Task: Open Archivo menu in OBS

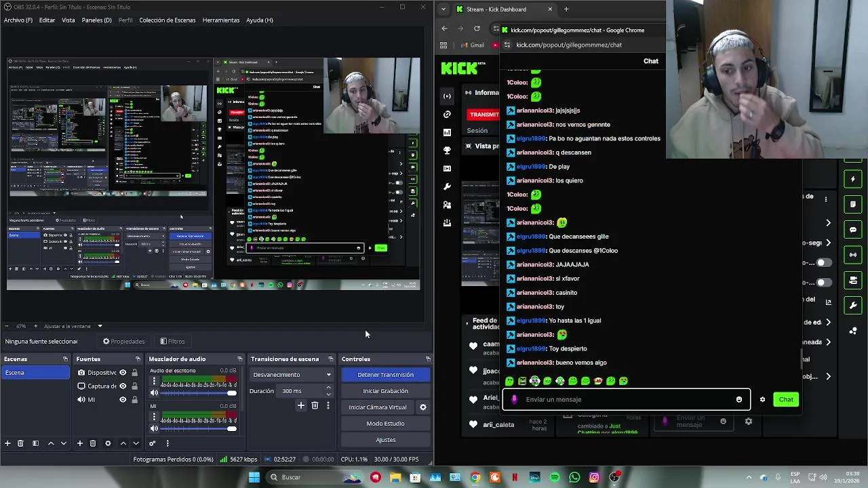Action: [x=18, y=20]
